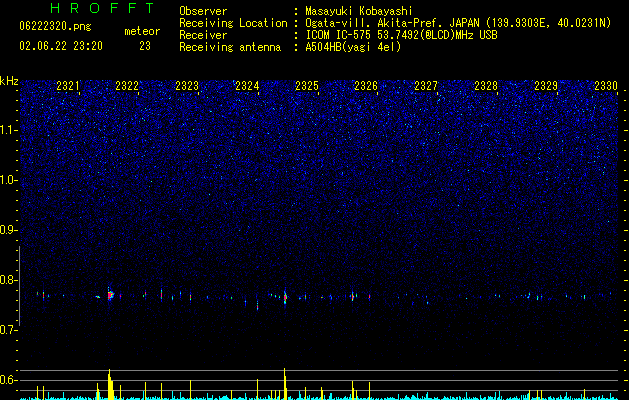The height and width of the screenshot is (400, 629).
Task: Click the meteor count 23
Action: tap(145, 46)
